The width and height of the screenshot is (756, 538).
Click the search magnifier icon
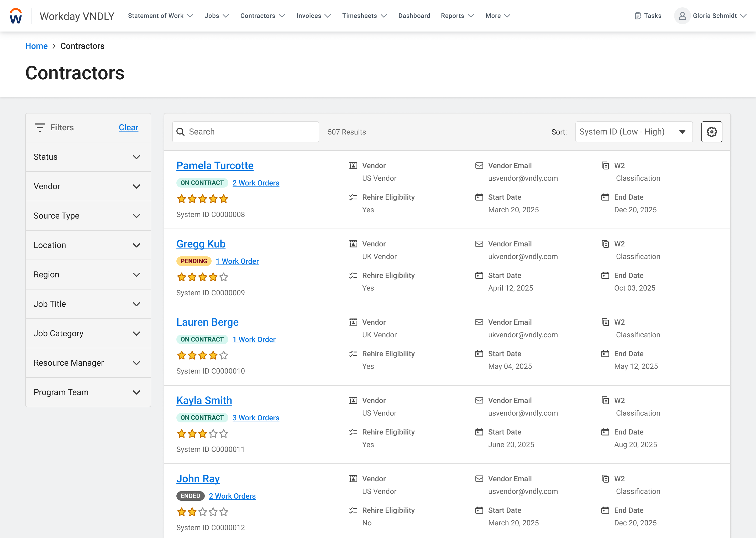click(181, 132)
